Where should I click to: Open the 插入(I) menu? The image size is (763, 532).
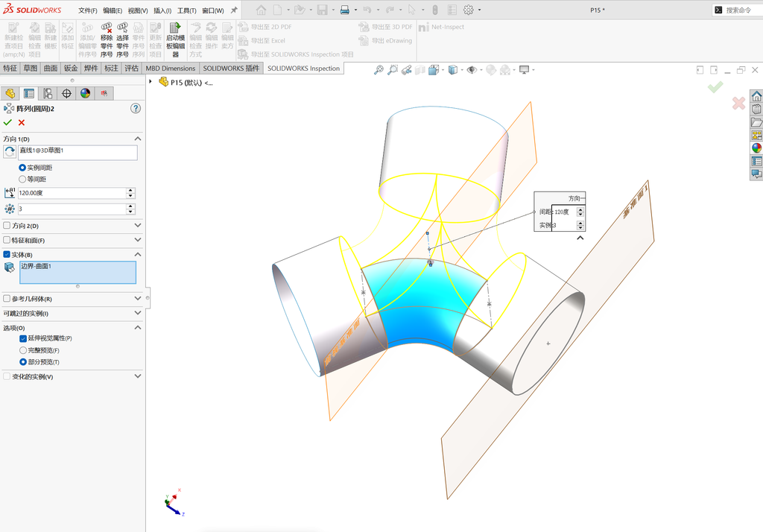click(x=162, y=10)
